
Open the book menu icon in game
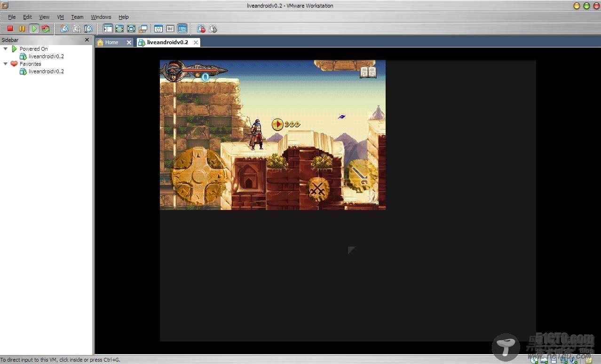pos(368,72)
